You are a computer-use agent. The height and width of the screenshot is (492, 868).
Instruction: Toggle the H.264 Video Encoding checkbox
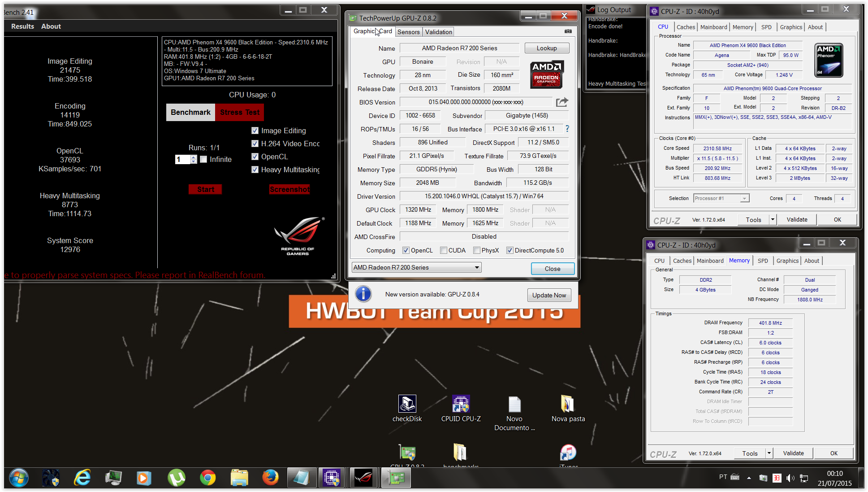tap(255, 144)
